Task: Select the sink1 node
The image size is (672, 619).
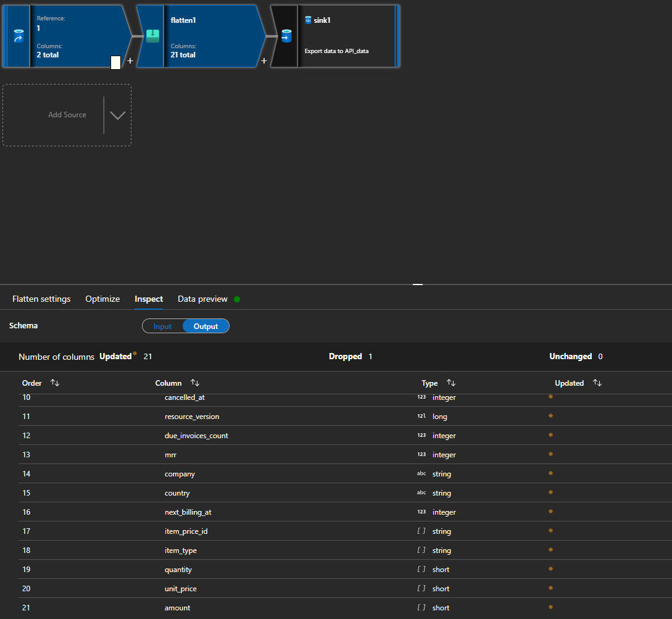Action: (336, 36)
